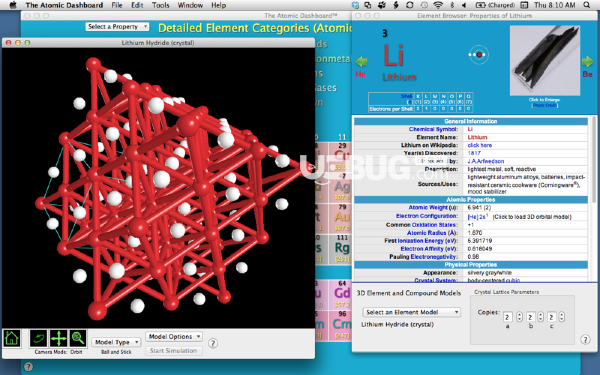The image size is (600, 375).
Task: Click First Ionization Energy label link
Action: [x=421, y=241]
